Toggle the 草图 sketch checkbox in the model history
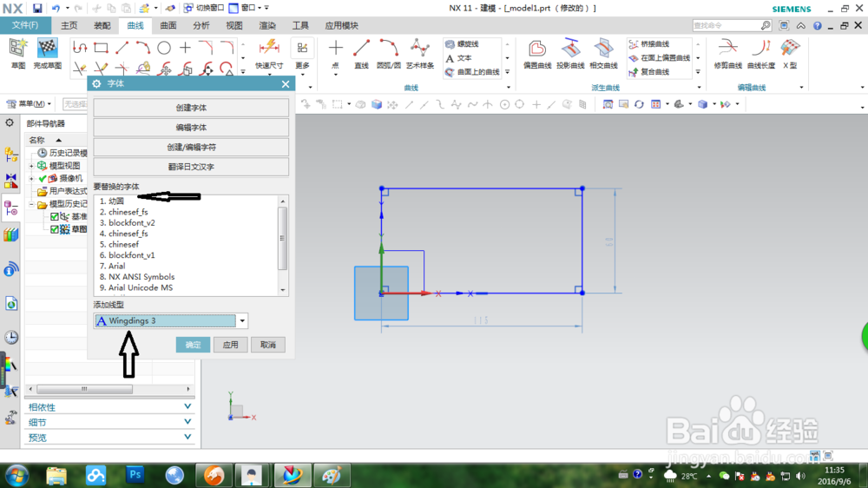The height and width of the screenshot is (488, 868). pyautogui.click(x=54, y=229)
